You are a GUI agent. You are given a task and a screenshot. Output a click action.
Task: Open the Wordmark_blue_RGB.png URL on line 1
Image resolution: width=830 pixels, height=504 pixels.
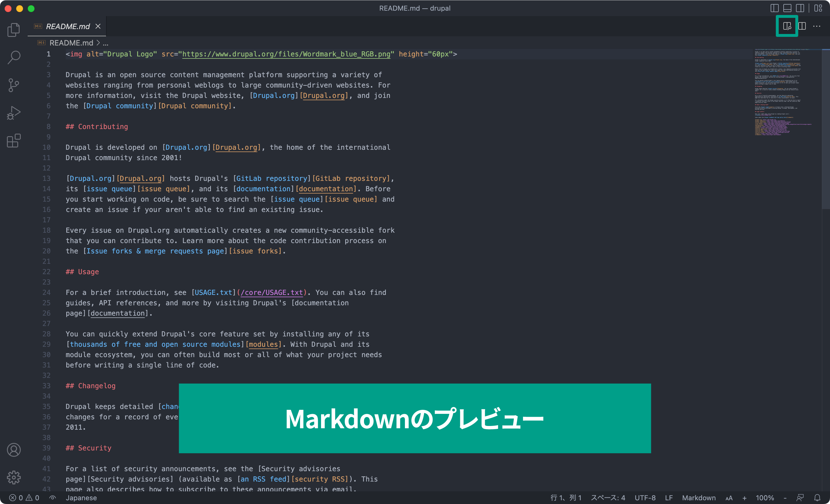286,54
